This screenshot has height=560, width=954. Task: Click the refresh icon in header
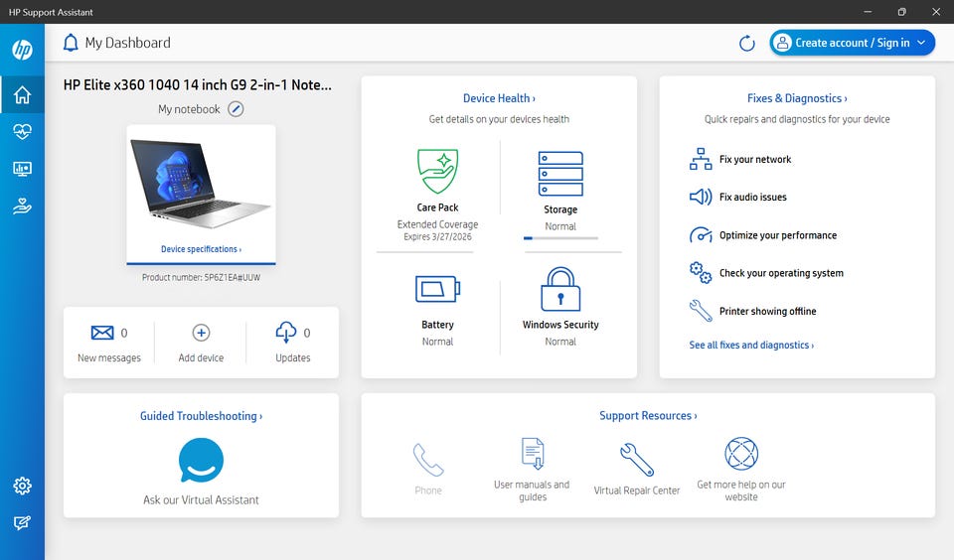pos(746,43)
